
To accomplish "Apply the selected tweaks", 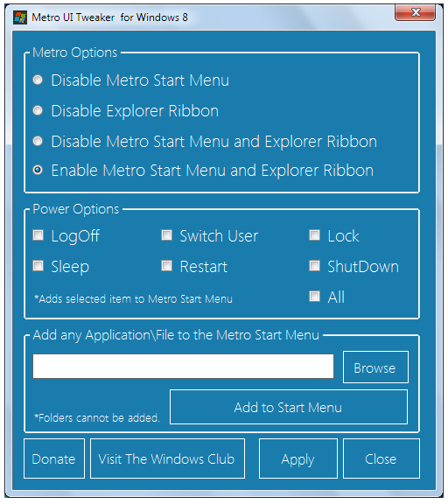I will pos(297,458).
